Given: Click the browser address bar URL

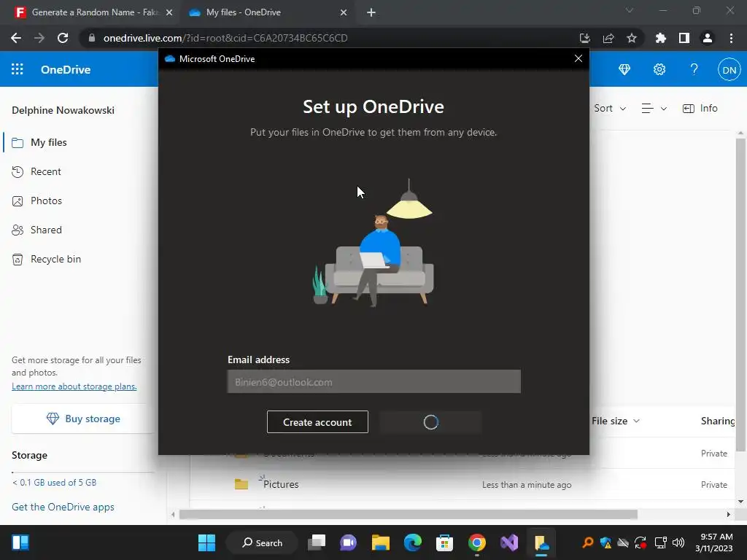Looking at the screenshot, I should click(225, 38).
